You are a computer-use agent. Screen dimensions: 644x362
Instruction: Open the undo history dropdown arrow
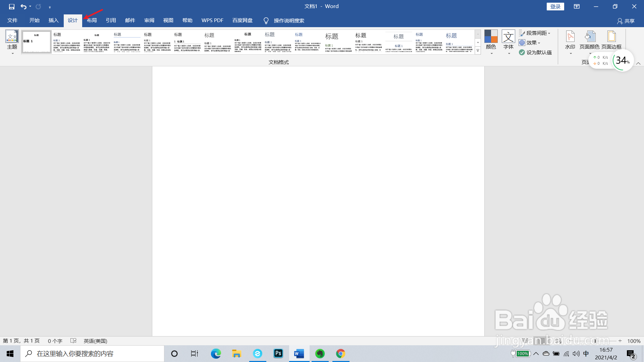pos(30,6)
